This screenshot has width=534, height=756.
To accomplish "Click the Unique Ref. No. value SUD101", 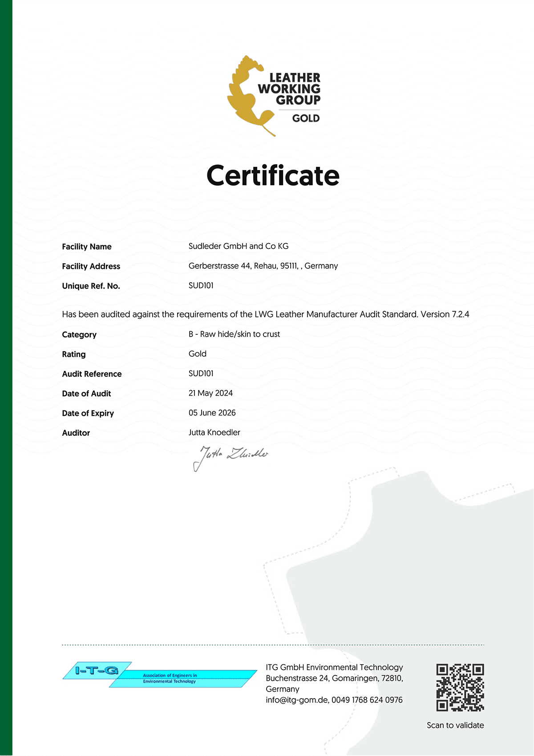I will [x=201, y=285].
